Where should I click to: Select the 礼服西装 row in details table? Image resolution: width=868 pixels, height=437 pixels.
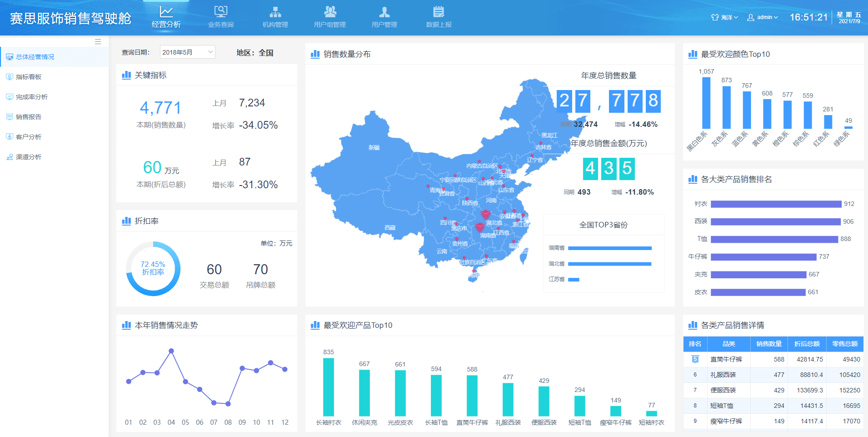(x=773, y=375)
